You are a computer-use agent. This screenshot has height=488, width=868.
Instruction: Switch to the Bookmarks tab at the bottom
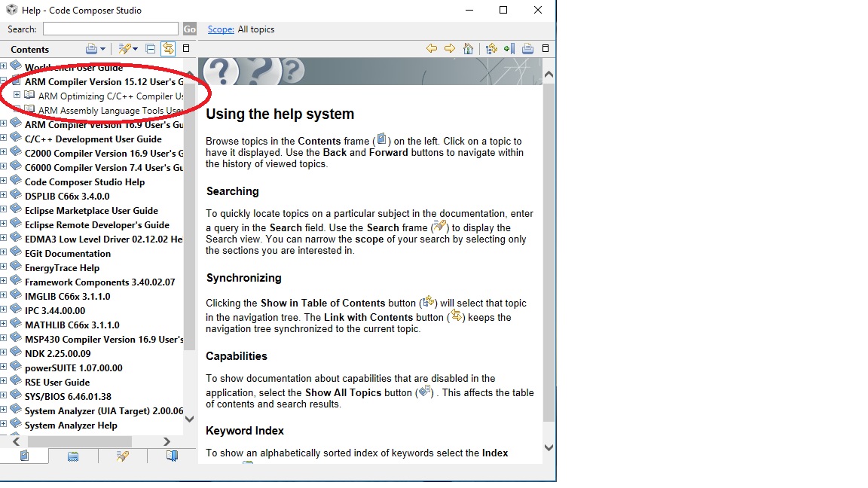(x=172, y=456)
